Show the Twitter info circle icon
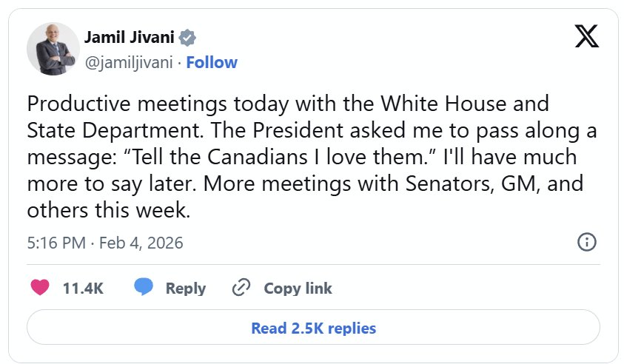Screen dimensions: 624x364 [x=586, y=242]
